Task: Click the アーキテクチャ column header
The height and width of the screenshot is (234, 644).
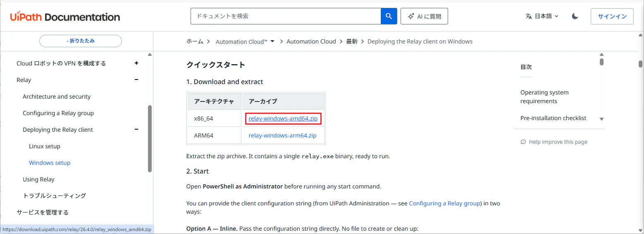Action: (x=214, y=101)
